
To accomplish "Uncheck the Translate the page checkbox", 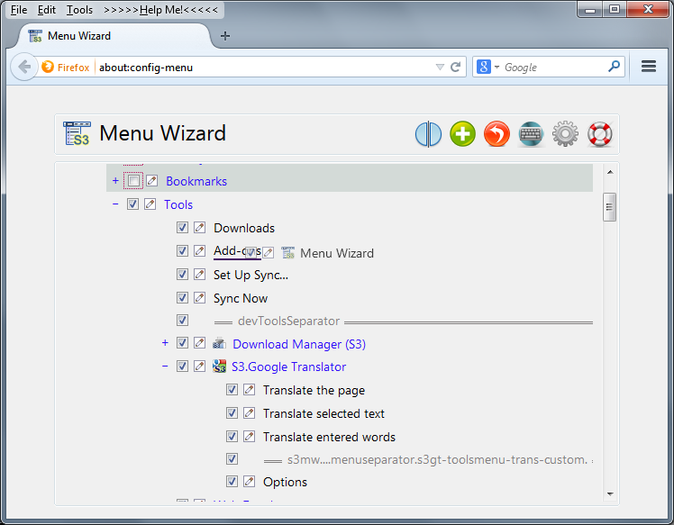I will (232, 390).
